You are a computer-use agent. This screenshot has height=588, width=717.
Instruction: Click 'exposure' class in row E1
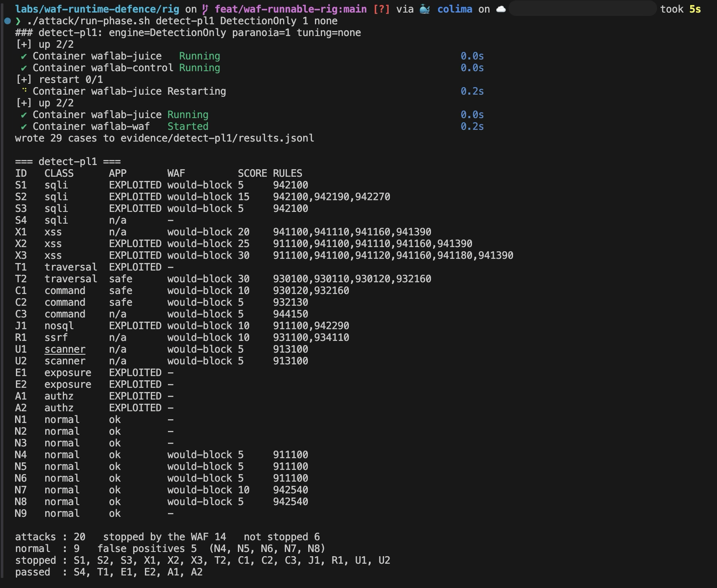click(x=68, y=373)
